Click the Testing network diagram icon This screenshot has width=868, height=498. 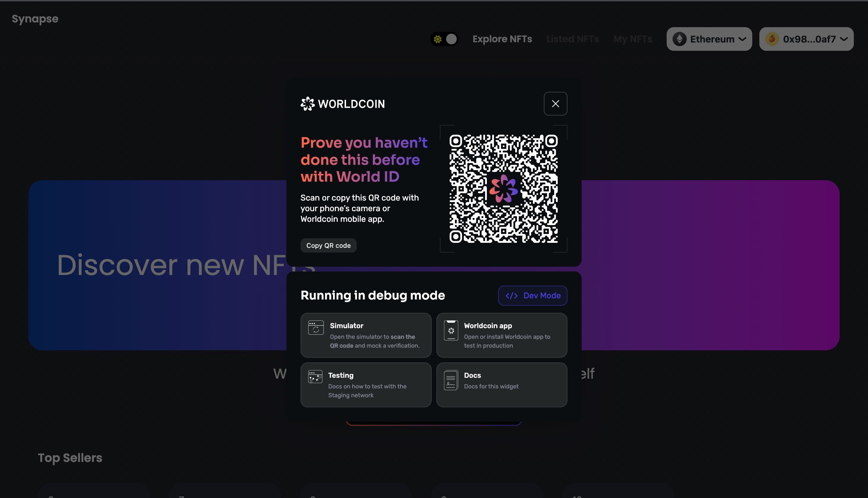click(x=315, y=377)
